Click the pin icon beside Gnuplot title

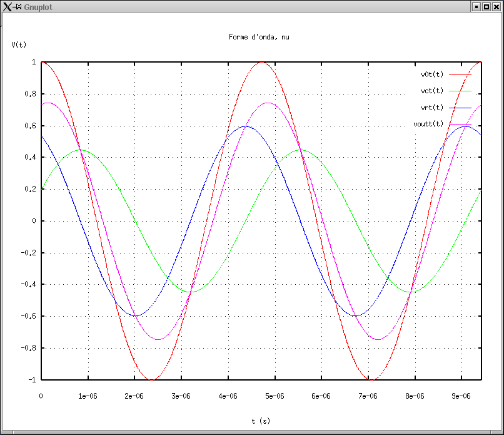pyautogui.click(x=19, y=6)
